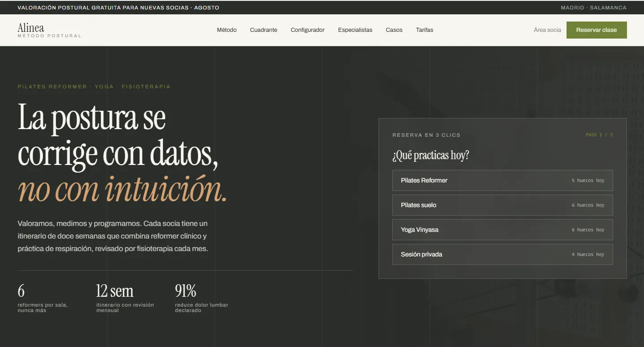Click the "Valoramos, medimos y programamos" paragraph
Image resolution: width=644 pixels, height=347 pixels.
point(113,236)
